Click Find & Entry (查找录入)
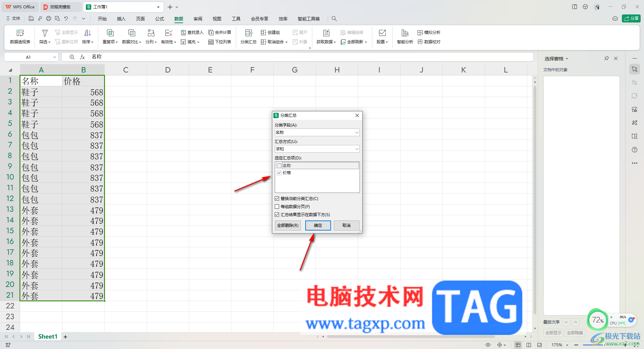Image resolution: width=644 pixels, height=349 pixels. (x=192, y=33)
